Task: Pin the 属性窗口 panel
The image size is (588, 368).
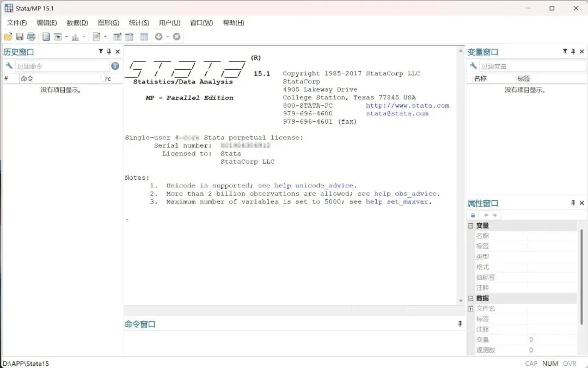Action: (573, 203)
